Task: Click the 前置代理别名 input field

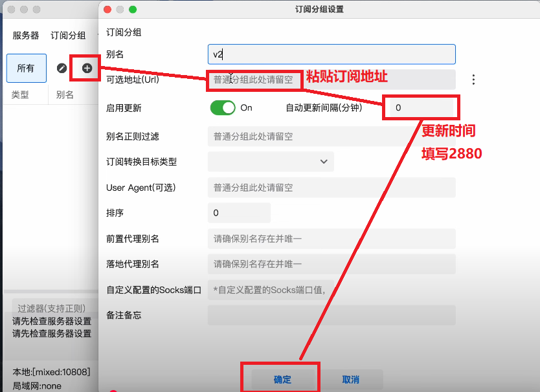Action: tap(332, 239)
